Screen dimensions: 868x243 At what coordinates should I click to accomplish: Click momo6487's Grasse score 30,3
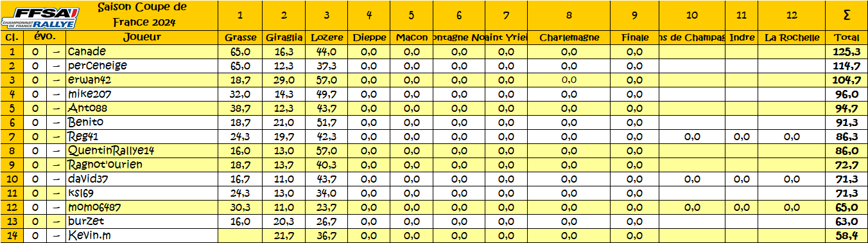(241, 207)
